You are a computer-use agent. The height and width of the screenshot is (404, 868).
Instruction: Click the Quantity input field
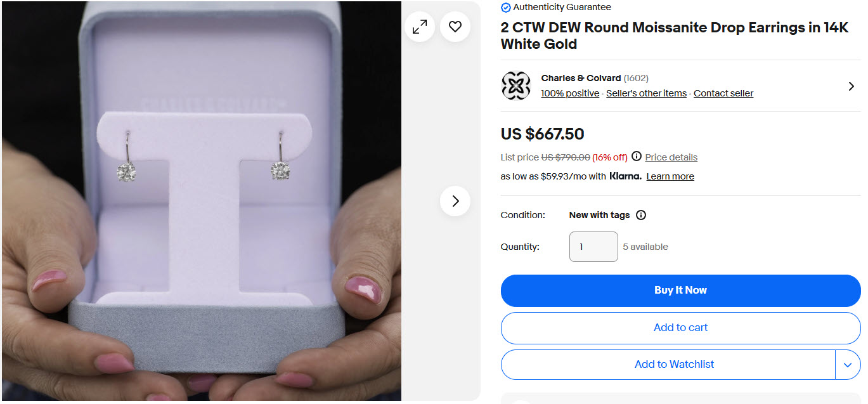tap(593, 247)
